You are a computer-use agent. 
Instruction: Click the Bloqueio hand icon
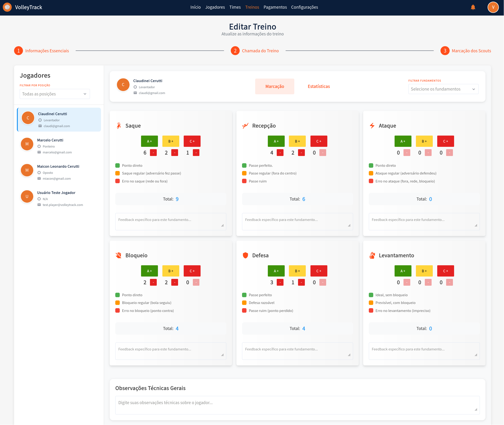pos(118,255)
